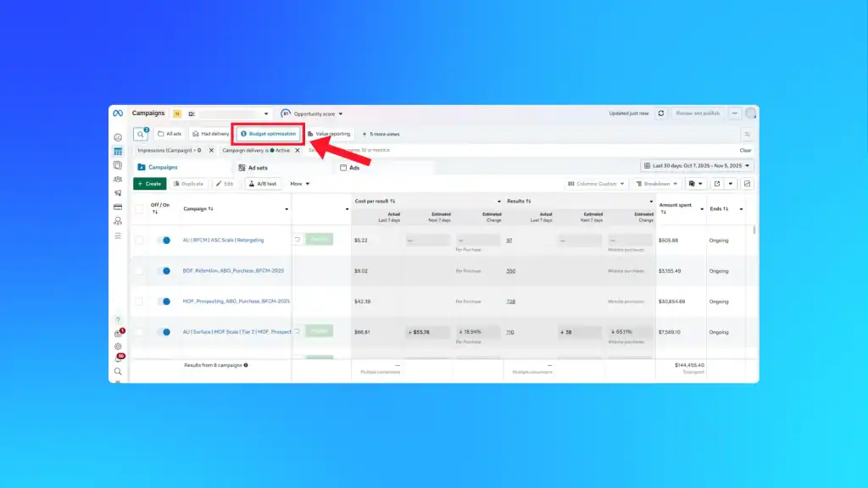The width and height of the screenshot is (868, 488).
Task: Toggle off BOF_Retention_ABO_Purchase_BFCM-2025 campaign
Action: coord(164,271)
